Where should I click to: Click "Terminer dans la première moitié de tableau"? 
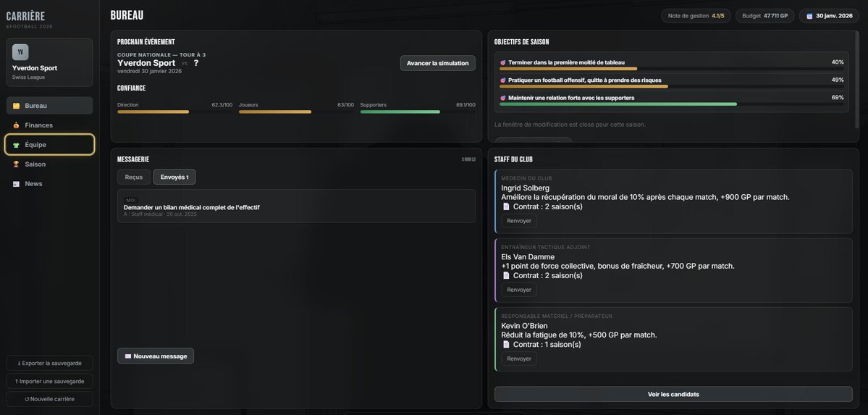point(566,62)
